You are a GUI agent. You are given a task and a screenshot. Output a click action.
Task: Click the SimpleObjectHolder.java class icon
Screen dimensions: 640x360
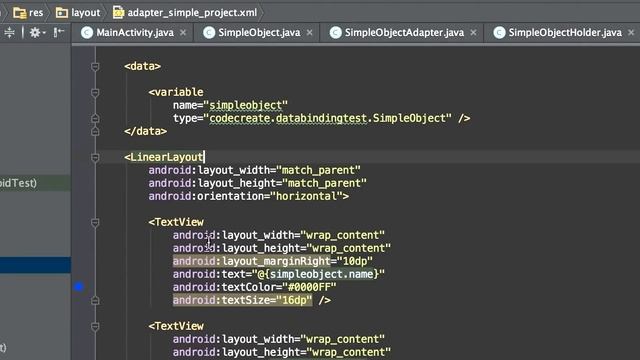click(499, 33)
